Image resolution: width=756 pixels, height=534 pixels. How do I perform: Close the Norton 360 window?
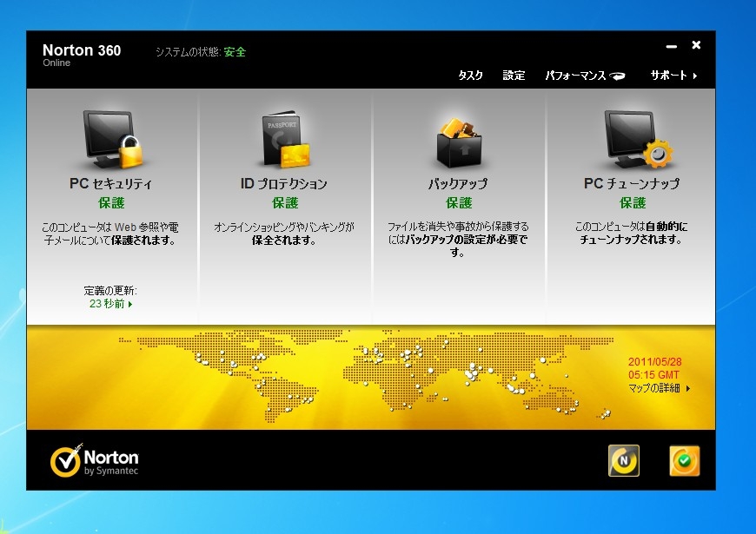696,45
